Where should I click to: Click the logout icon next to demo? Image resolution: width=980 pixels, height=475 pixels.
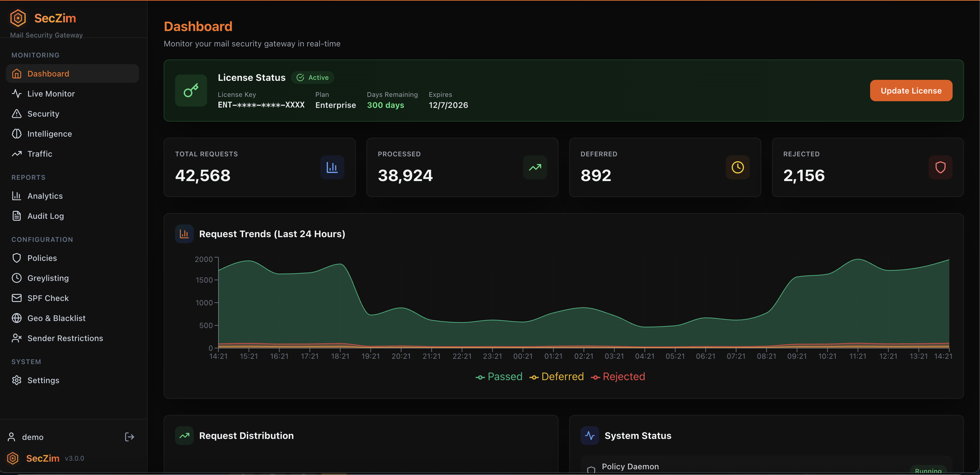click(129, 437)
